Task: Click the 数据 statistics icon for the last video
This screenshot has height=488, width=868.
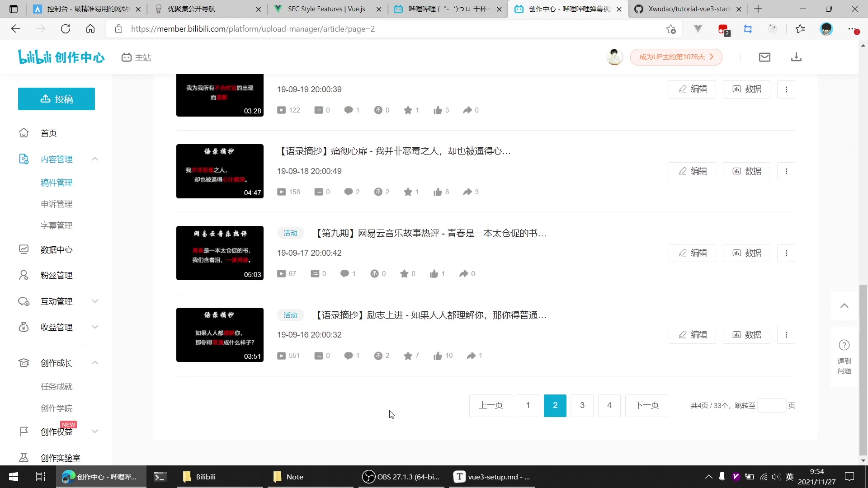Action: (x=737, y=335)
